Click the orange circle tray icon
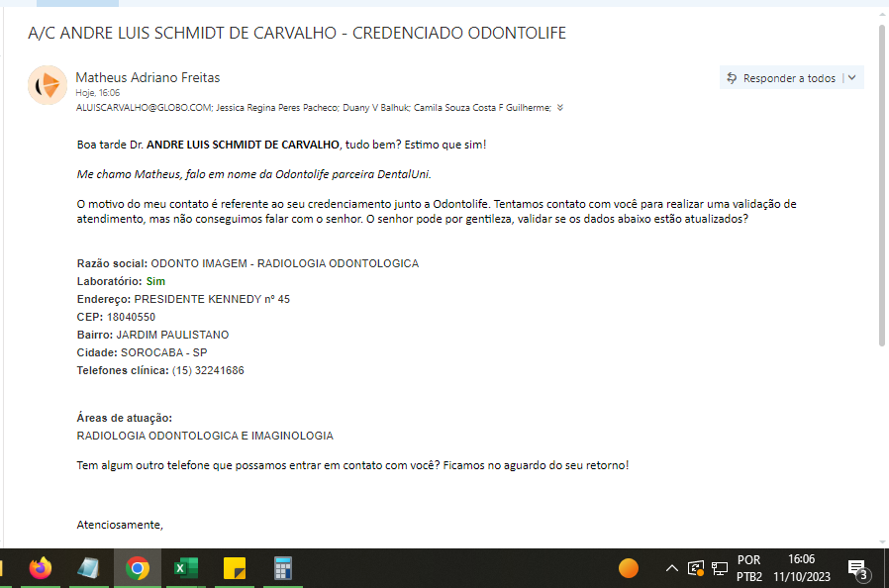 point(629,568)
